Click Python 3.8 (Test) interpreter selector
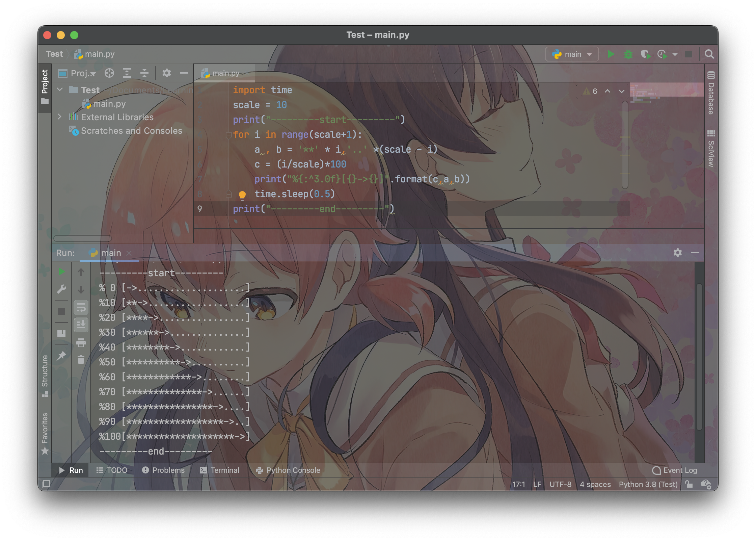This screenshot has width=756, height=541. click(648, 484)
